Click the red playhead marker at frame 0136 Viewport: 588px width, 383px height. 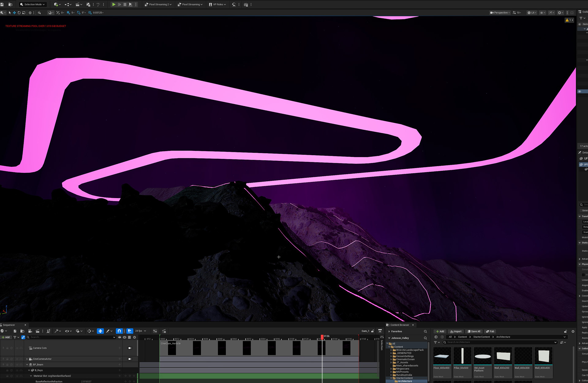[x=322, y=337]
